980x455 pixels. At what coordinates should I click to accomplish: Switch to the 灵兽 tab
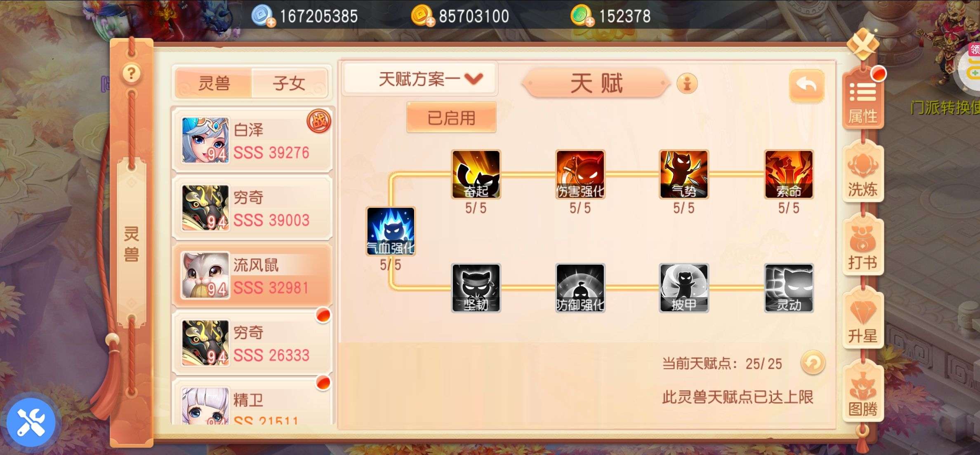[x=214, y=83]
